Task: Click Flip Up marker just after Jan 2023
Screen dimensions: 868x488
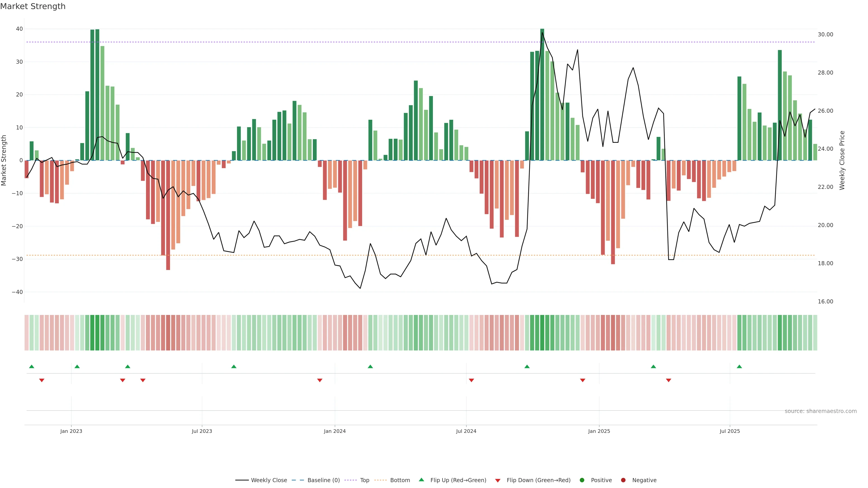Action: [x=77, y=366]
